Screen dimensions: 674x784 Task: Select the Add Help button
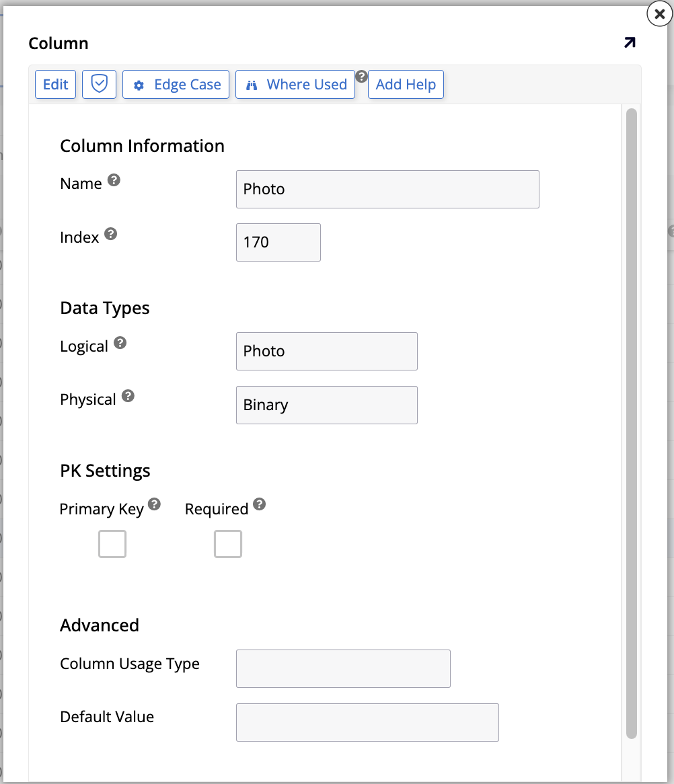406,84
